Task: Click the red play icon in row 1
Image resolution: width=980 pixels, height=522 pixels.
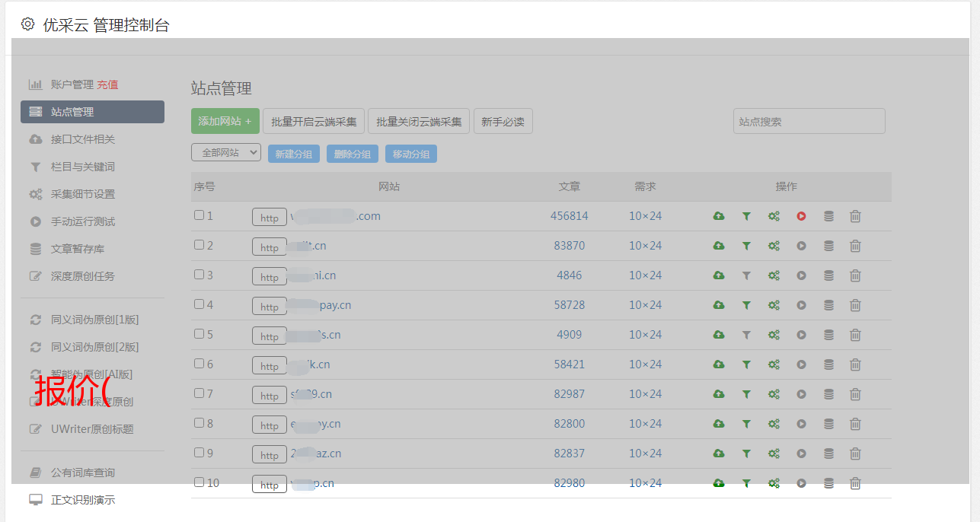Action: (x=801, y=217)
